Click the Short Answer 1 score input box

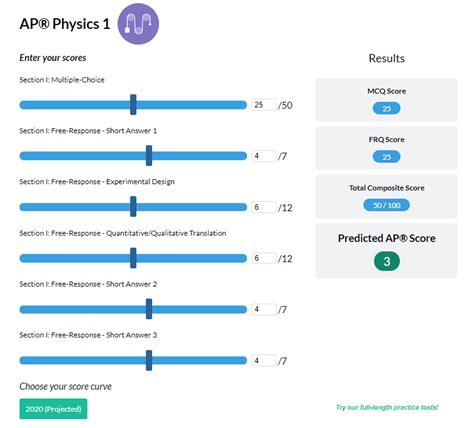coord(264,156)
